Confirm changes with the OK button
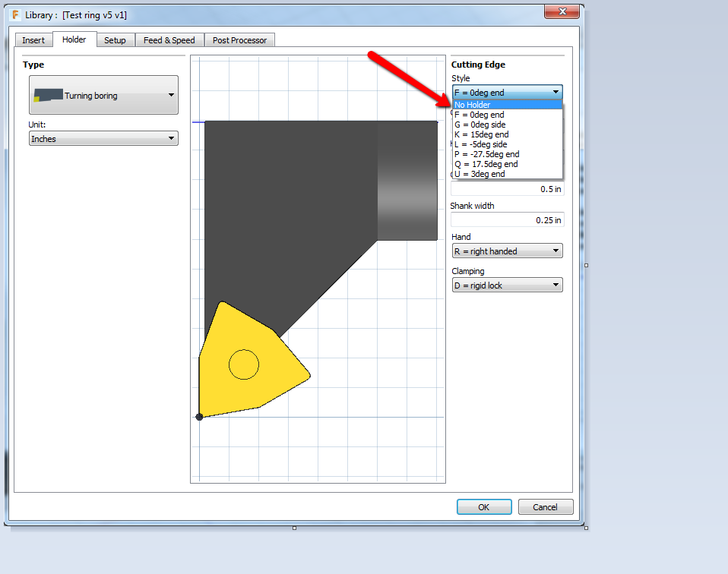The width and height of the screenshot is (728, 574). coord(483,506)
